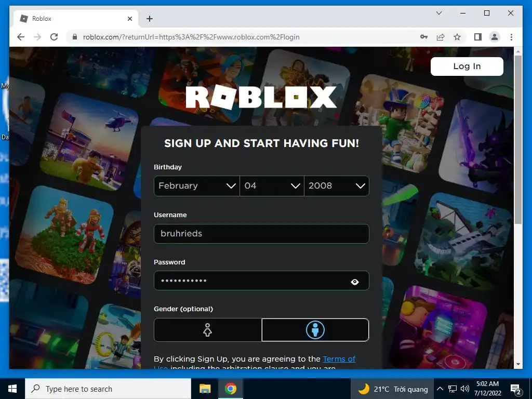Reload the Roblox page
This screenshot has height=399, width=532.
(x=54, y=37)
